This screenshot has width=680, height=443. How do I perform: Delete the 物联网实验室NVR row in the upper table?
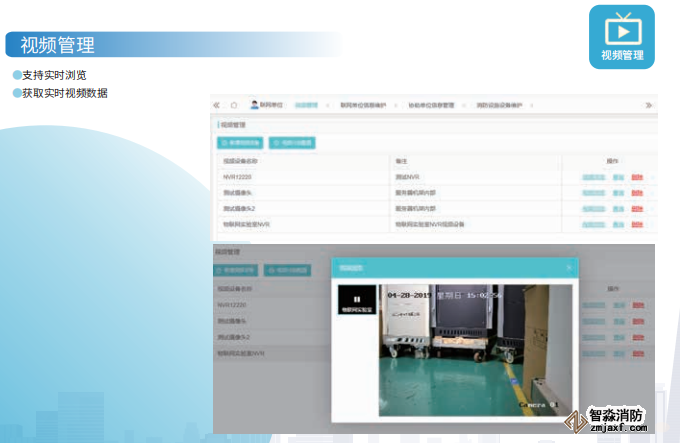tap(638, 225)
